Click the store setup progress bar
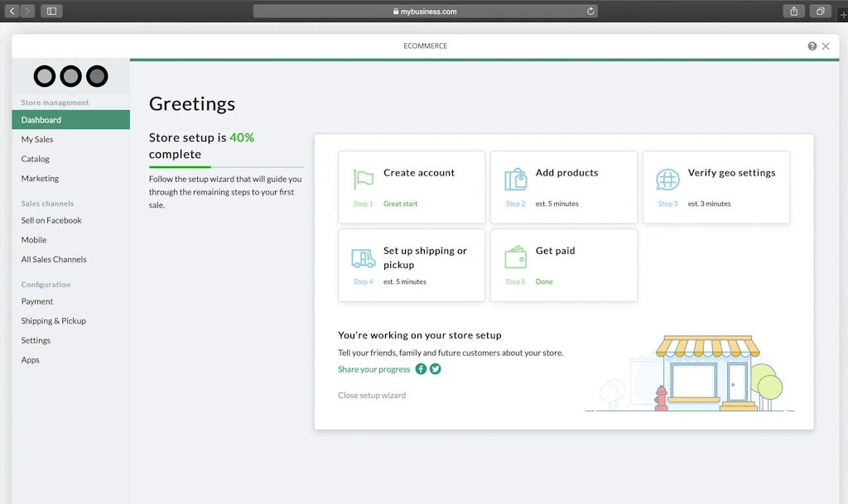This screenshot has width=848, height=504. pyautogui.click(x=226, y=167)
